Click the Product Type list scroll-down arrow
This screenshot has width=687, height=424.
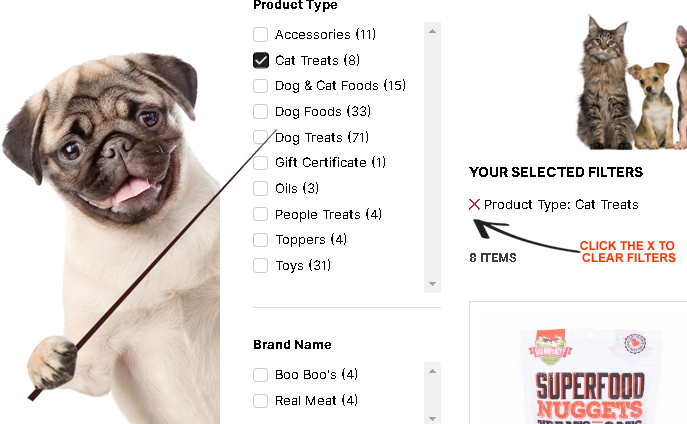[x=432, y=284]
